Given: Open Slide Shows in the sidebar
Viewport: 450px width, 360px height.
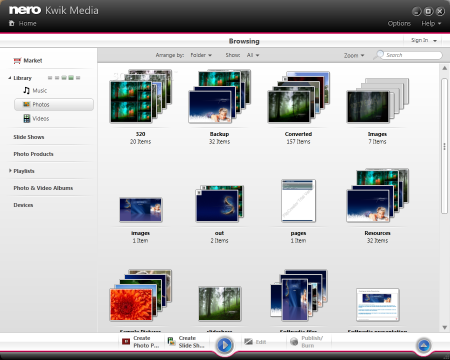Looking at the screenshot, I should tap(29, 137).
